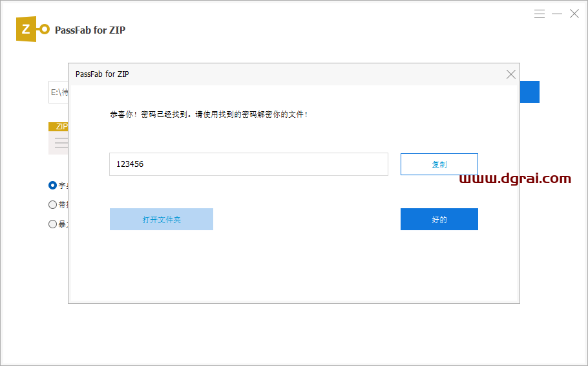
Task: Copy the found password with the 复制 button
Action: point(439,164)
